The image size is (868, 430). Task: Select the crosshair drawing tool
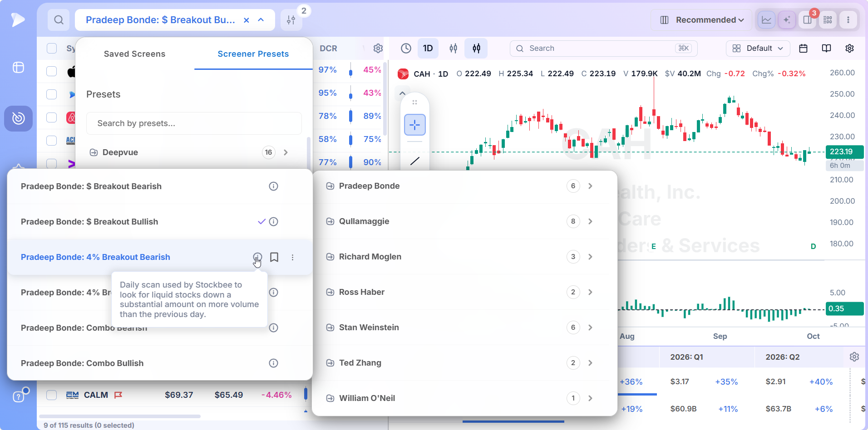[x=415, y=125]
